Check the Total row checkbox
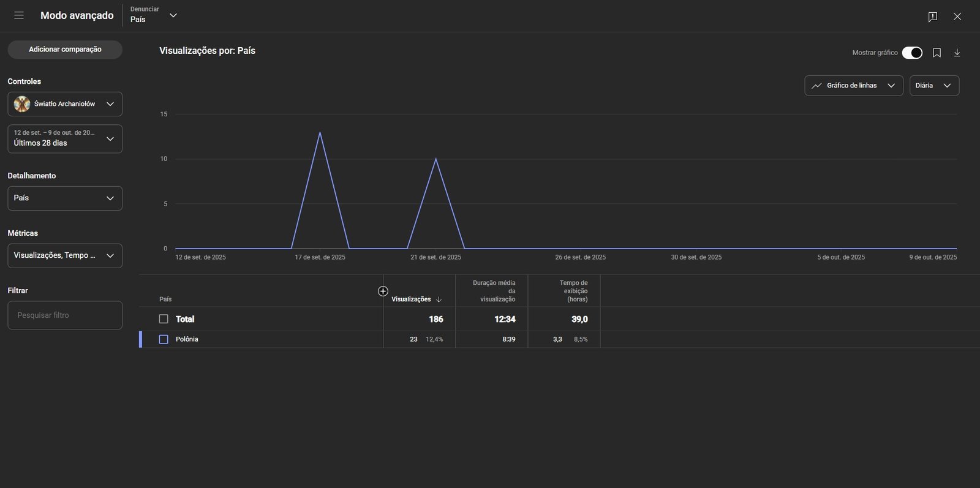980x488 pixels. coord(164,319)
